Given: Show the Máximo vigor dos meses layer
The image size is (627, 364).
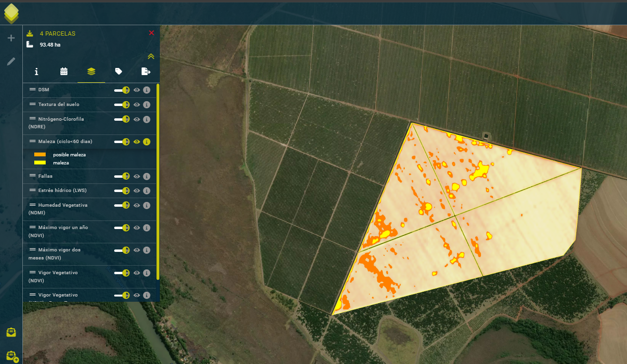Looking at the screenshot, I should (137, 250).
